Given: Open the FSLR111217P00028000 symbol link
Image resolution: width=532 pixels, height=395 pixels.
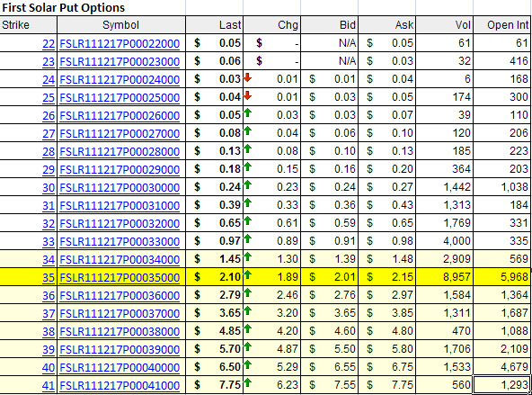Looking at the screenshot, I should [x=120, y=152].
